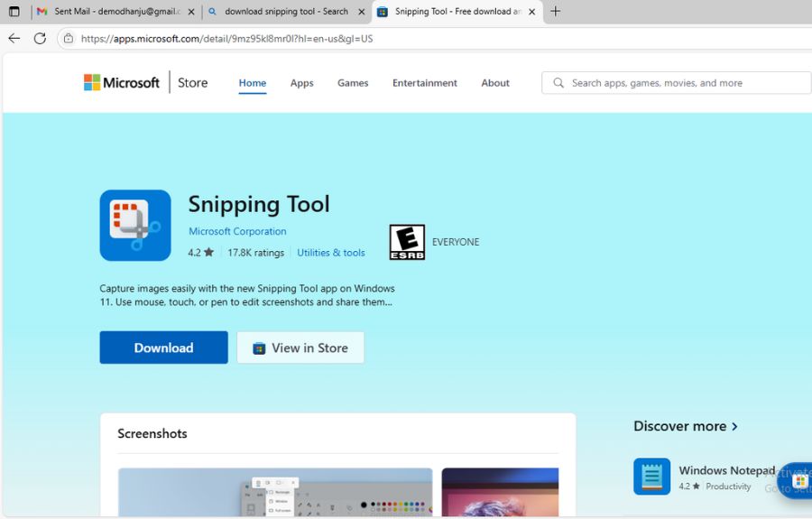Click the Microsoft logo
This screenshot has width=812, height=519.
point(122,82)
